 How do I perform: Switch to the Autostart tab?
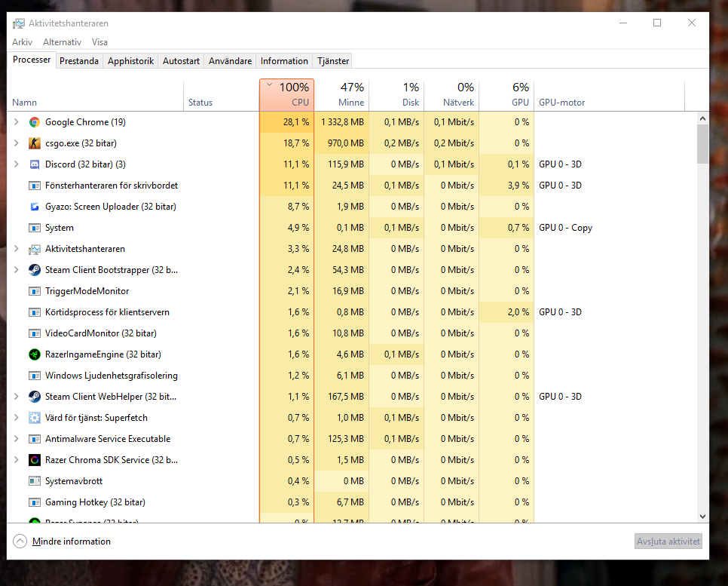181,61
